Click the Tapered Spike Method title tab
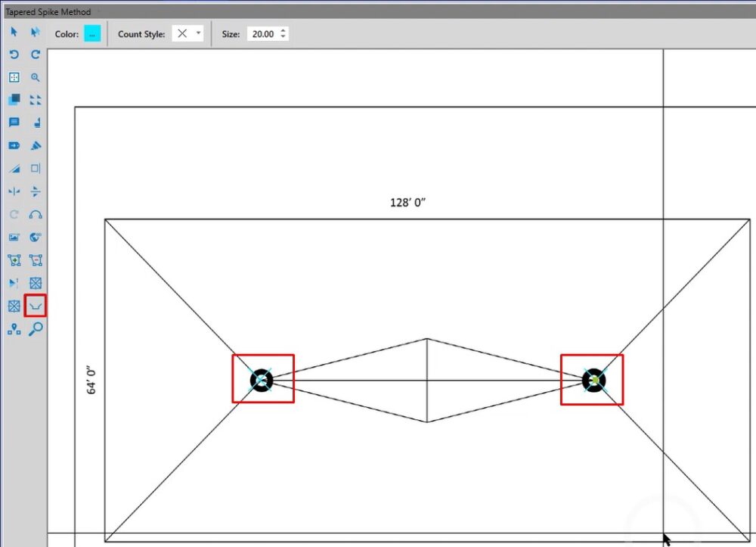Viewport: 756px width, 547px height. 49,11
